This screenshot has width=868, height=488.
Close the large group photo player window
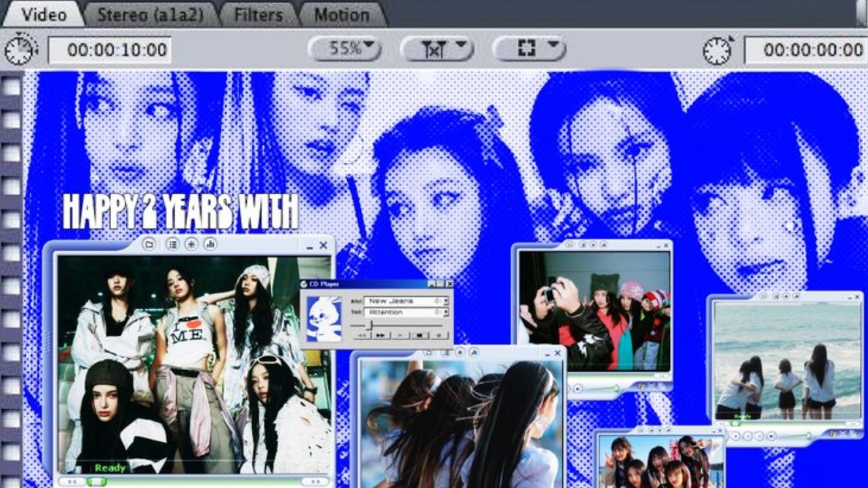[323, 245]
